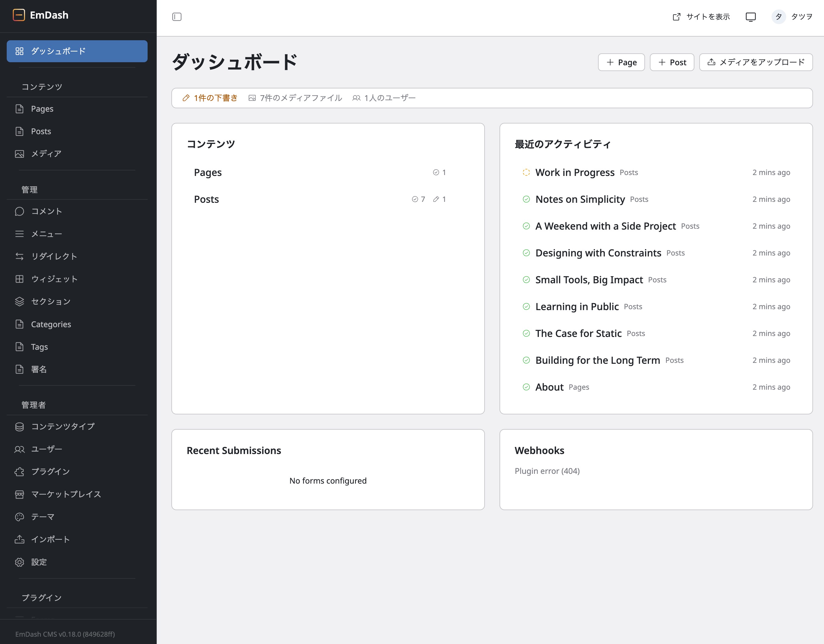This screenshot has height=644, width=824.
Task: Create a new Page with the + Page button
Action: (621, 62)
